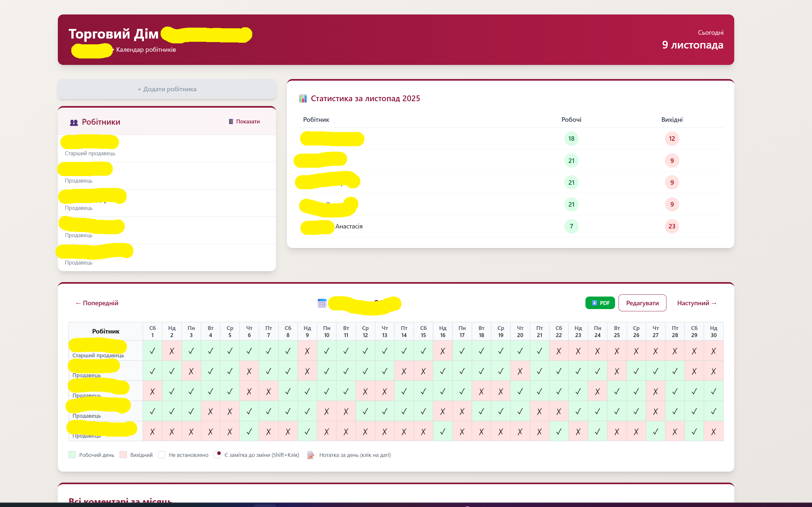This screenshot has width=812, height=507.
Task: Click the Пт 14 date column header
Action: [x=404, y=332]
